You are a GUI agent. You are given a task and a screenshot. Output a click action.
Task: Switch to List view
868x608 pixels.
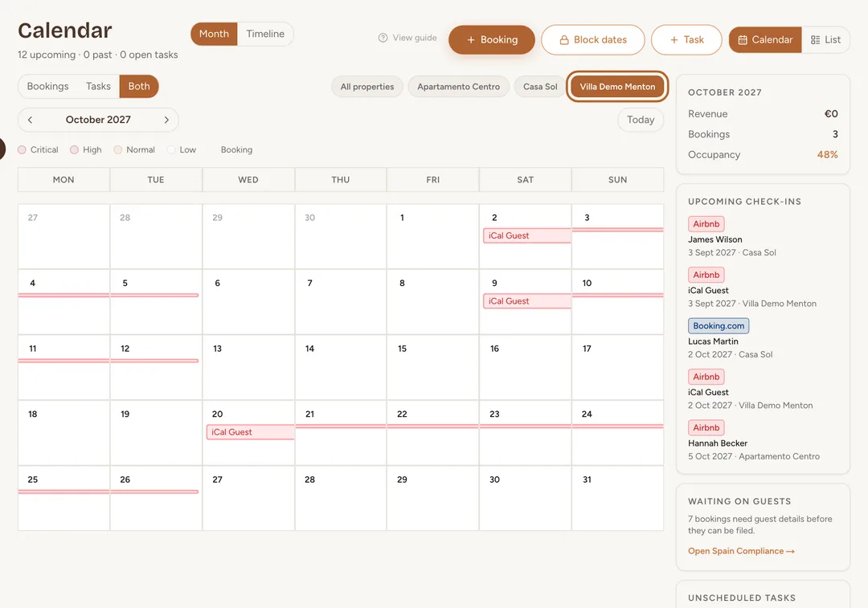[825, 40]
